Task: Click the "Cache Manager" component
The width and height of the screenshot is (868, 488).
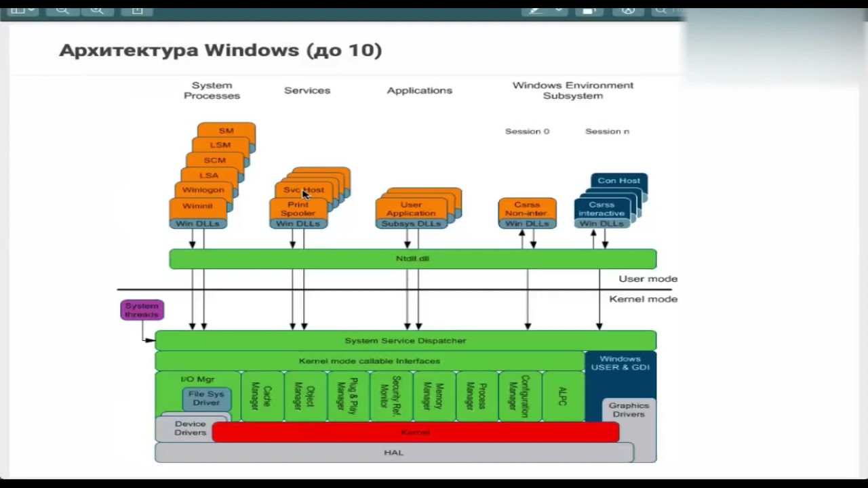Action: [262, 396]
